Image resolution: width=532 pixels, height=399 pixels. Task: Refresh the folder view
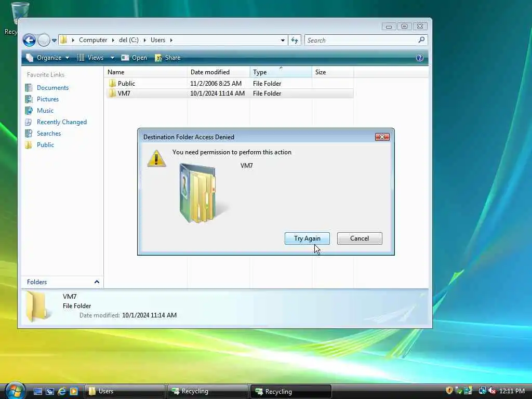[x=295, y=41]
